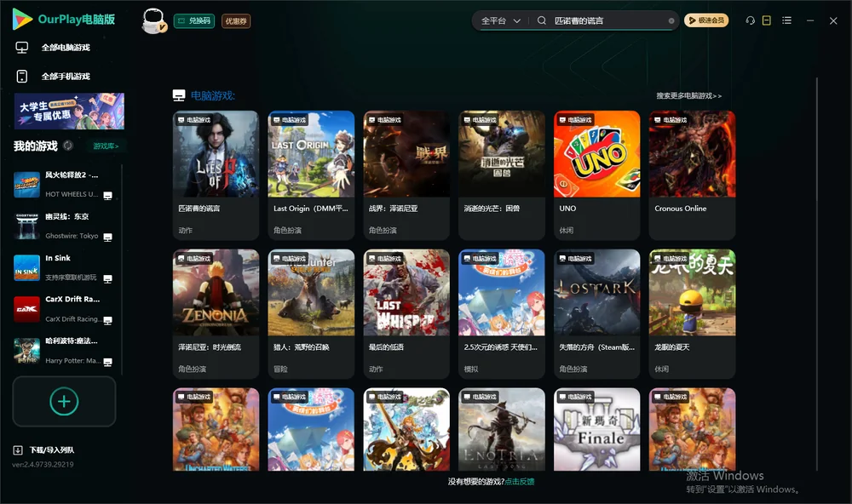Click the CarX Drift Racing game icon
The height and width of the screenshot is (504, 852).
pyautogui.click(x=26, y=310)
